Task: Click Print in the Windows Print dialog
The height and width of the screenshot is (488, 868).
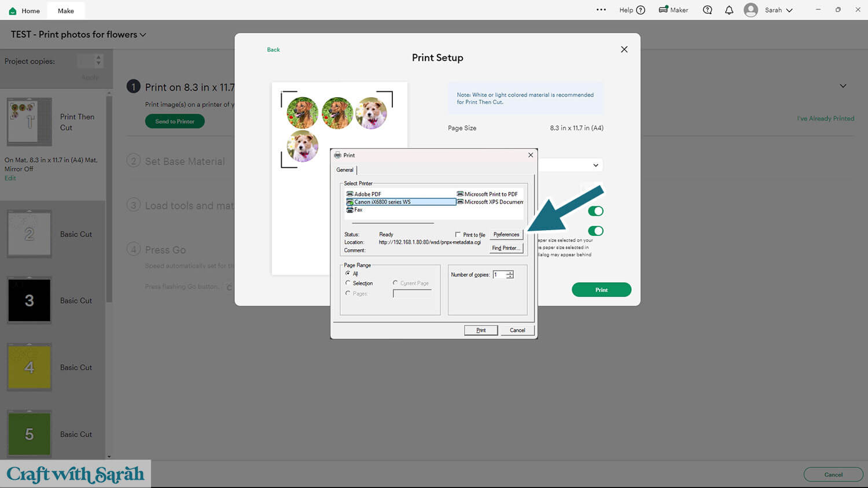Action: coord(481,330)
